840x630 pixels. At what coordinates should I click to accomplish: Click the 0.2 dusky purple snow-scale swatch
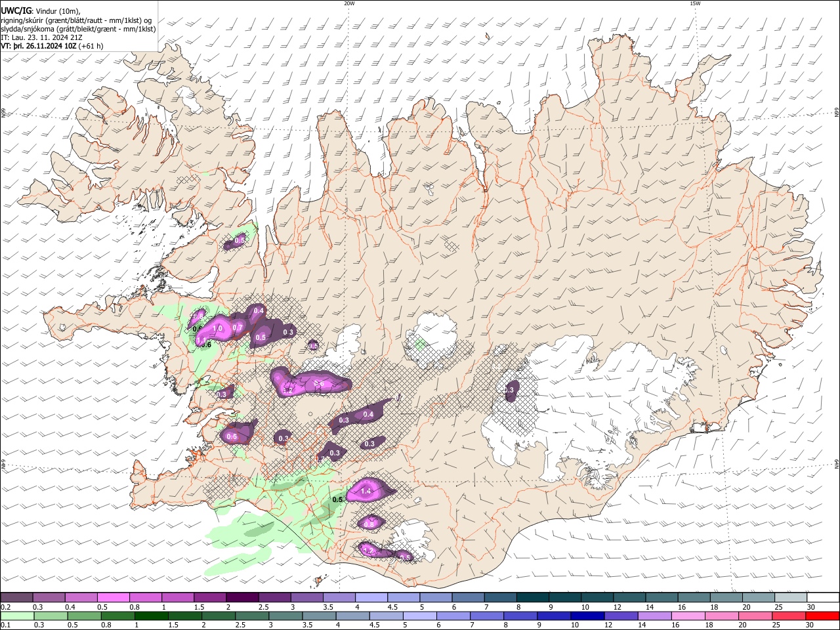(16, 597)
